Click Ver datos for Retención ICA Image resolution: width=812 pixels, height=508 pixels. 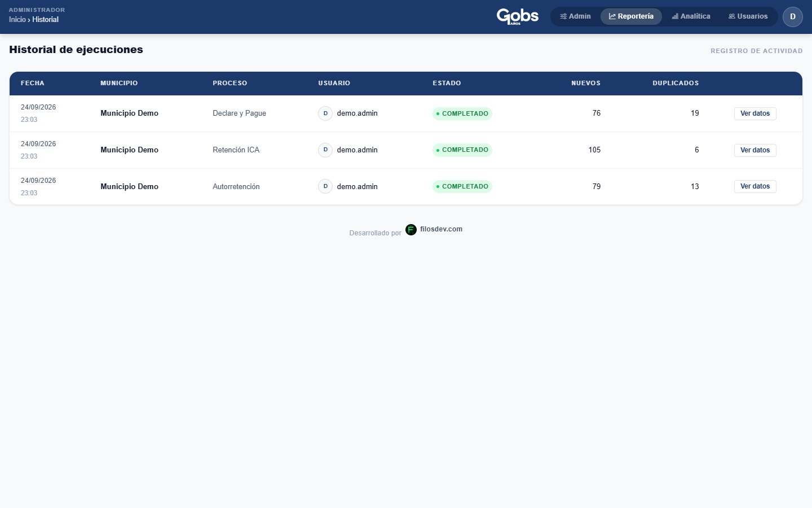[755, 150]
